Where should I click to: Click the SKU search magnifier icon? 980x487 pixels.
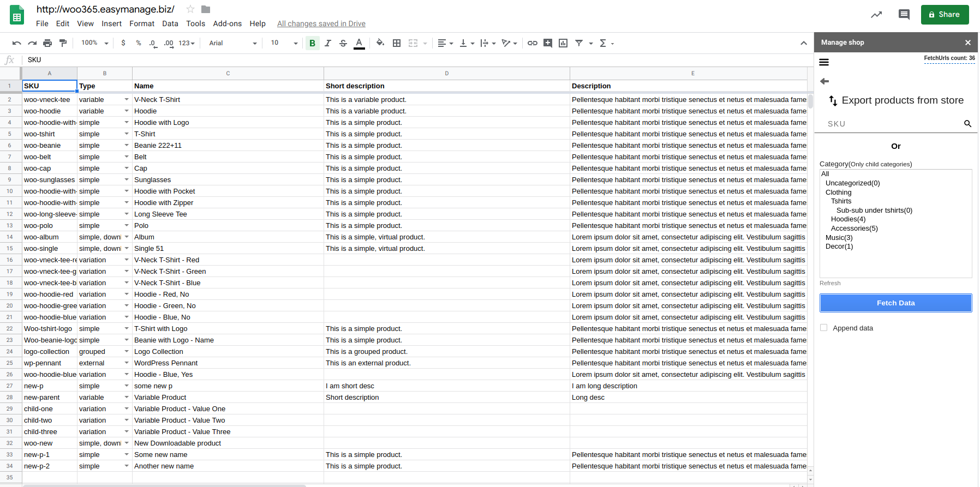point(967,124)
